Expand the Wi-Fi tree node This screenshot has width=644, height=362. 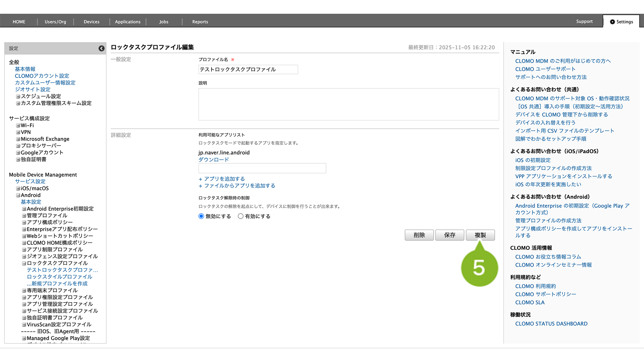[x=18, y=126]
